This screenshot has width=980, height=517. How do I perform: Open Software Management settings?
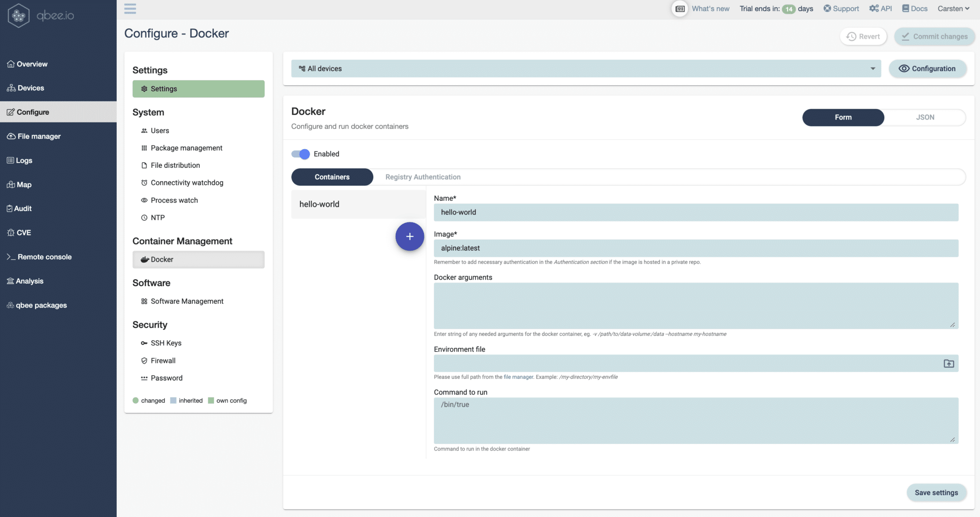[198, 301]
